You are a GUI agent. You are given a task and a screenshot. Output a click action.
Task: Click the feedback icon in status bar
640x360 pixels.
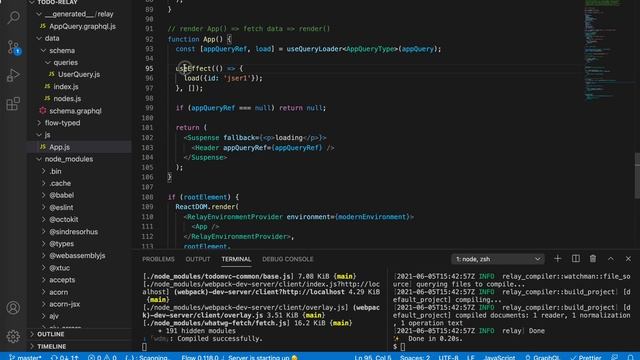(x=615, y=357)
